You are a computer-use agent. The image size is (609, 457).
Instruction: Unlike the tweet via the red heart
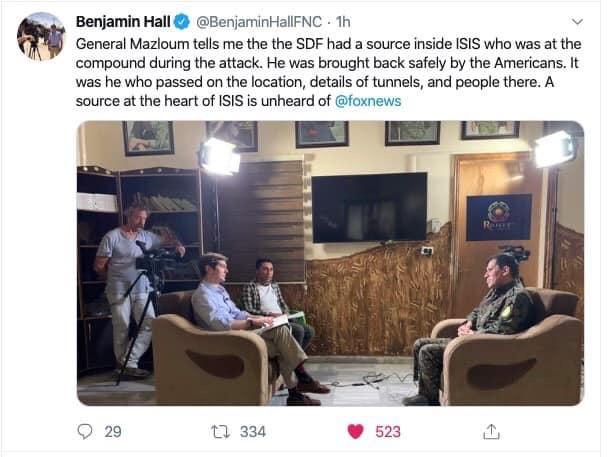pos(355,431)
